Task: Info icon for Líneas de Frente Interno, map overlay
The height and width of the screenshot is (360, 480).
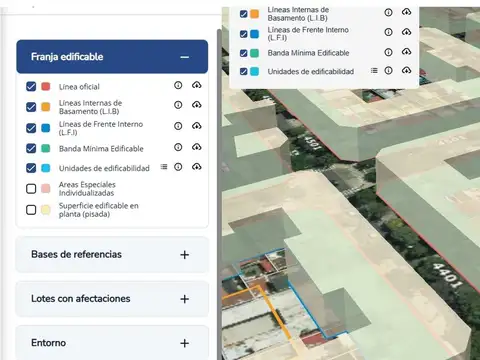Action: pyautogui.click(x=388, y=32)
